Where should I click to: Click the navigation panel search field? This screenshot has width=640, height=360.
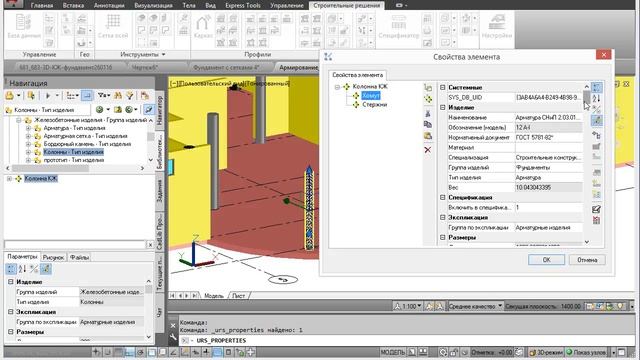[75, 244]
